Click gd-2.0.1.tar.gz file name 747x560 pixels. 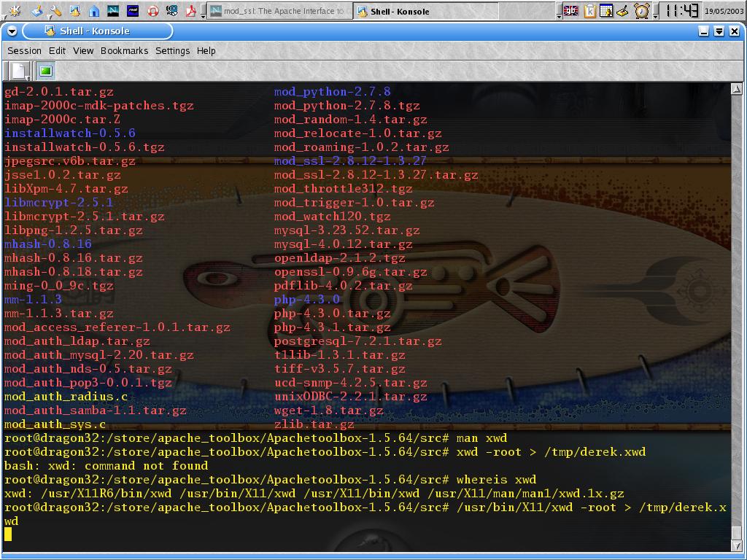[x=58, y=91]
